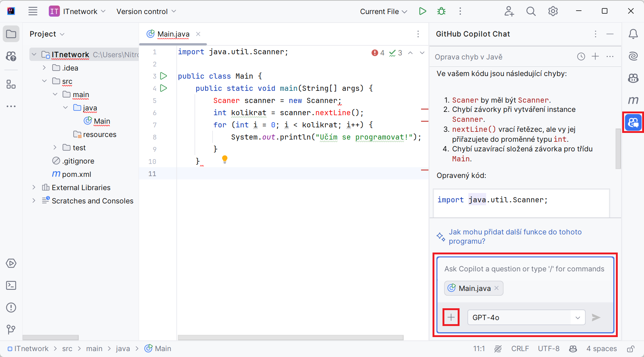The height and width of the screenshot is (357, 644).
Task: Click suggested question about adding more functions
Action: [x=515, y=237]
